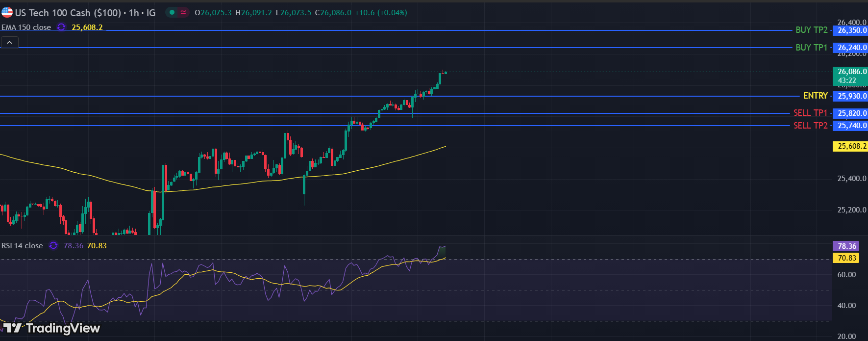Select the SELL TP2 line label
The image size is (868, 341).
click(x=810, y=126)
